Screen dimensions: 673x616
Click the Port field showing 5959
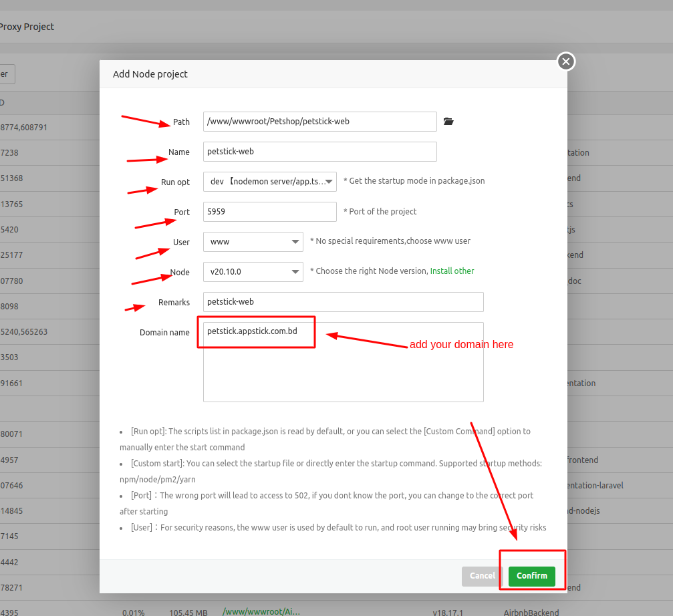[x=269, y=212]
